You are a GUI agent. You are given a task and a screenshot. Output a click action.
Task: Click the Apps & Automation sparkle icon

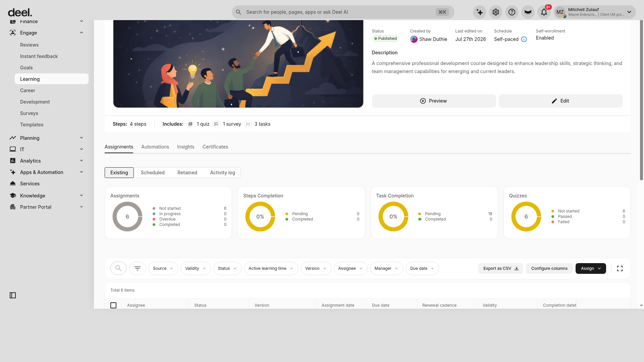[13, 172]
